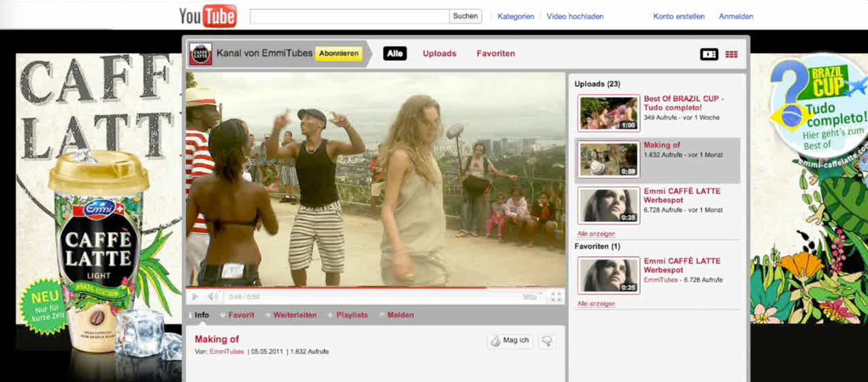Image resolution: width=868 pixels, height=382 pixels.
Task: Click Alle anzeigen under Favoriten
Action: click(x=596, y=304)
